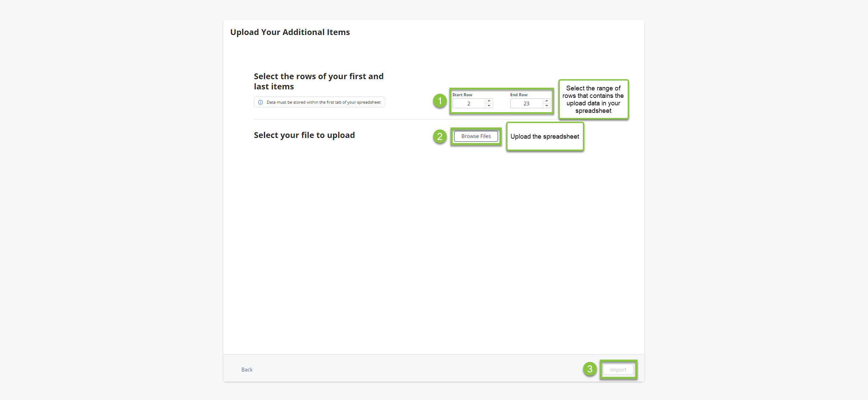The height and width of the screenshot is (400, 868).
Task: Click the info icon beside the data note
Action: point(260,102)
